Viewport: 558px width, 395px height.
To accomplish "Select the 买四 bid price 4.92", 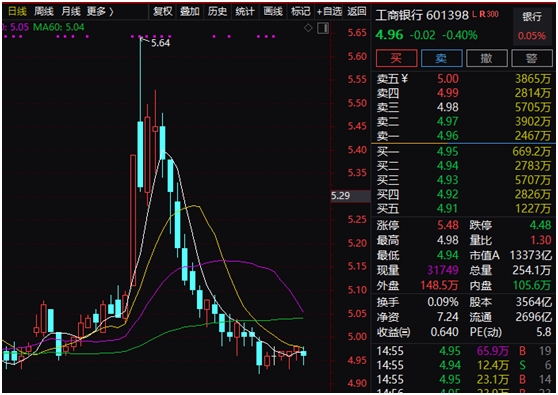I will pyautogui.click(x=448, y=194).
